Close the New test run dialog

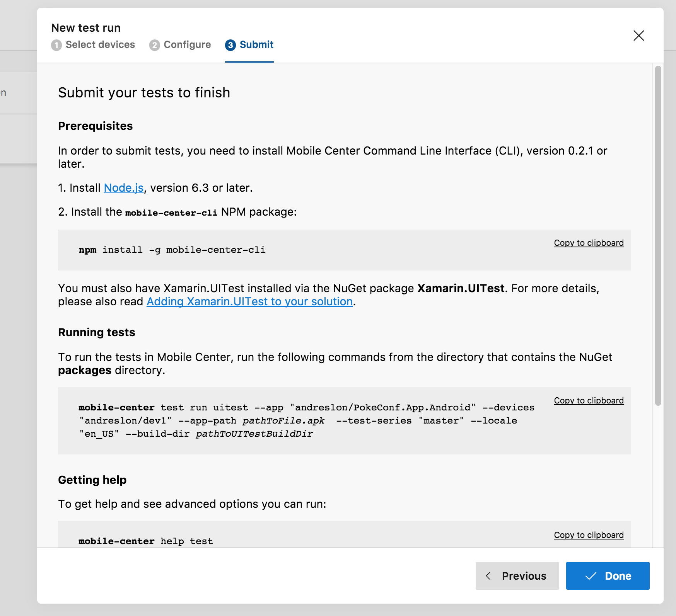pos(638,36)
